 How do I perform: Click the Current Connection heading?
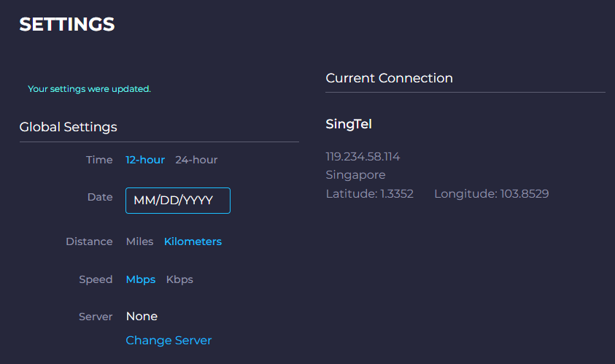click(389, 78)
